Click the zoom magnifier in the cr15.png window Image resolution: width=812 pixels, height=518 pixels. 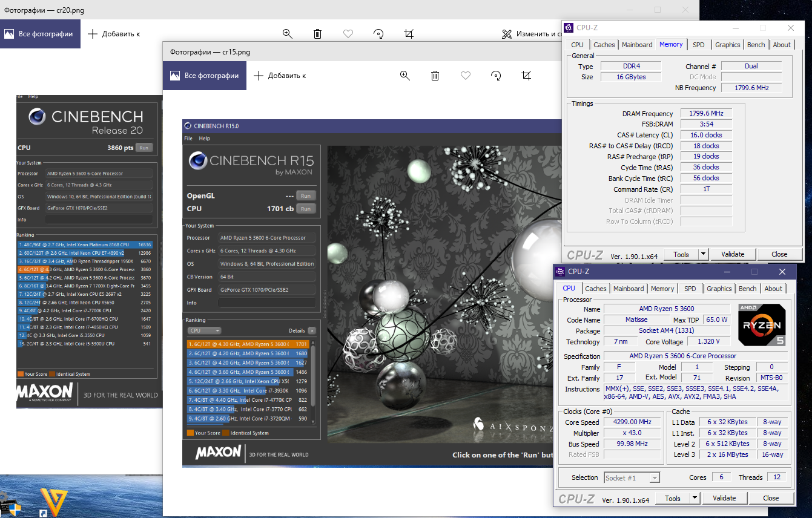[405, 76]
